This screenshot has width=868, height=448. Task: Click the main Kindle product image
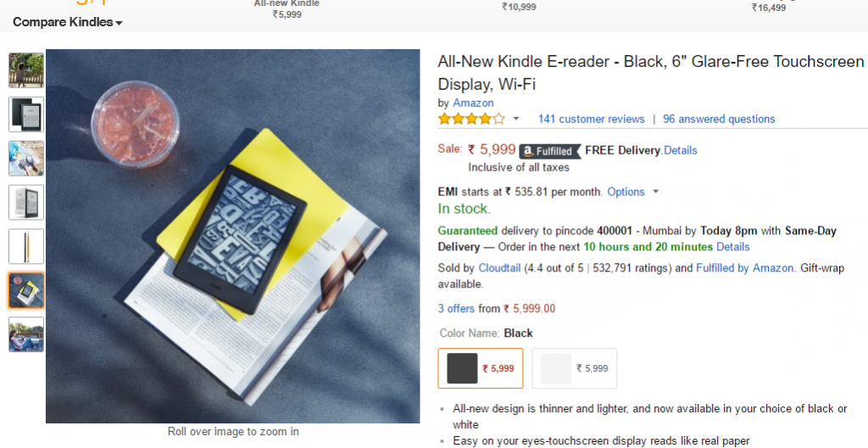(232, 236)
